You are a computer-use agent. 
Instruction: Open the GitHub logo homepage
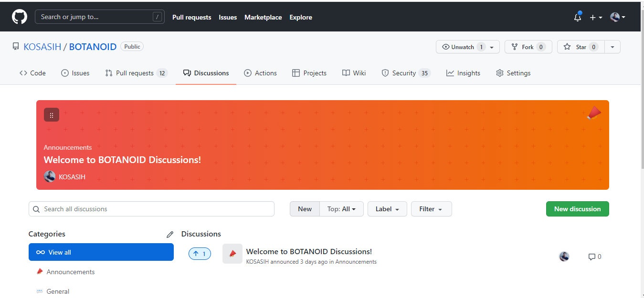click(20, 17)
